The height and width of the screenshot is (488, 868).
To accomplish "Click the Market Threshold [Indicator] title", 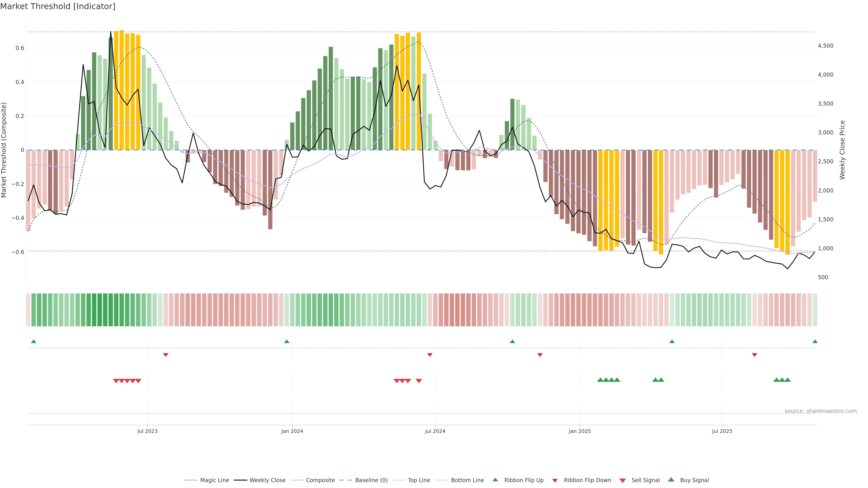I will tap(58, 6).
